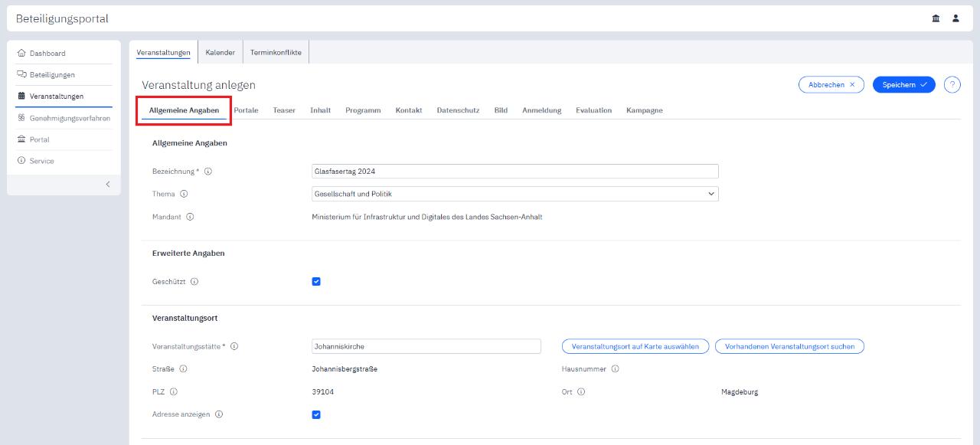The image size is (980, 445).
Task: Click the Magdeburg Ort value
Action: pos(740,392)
